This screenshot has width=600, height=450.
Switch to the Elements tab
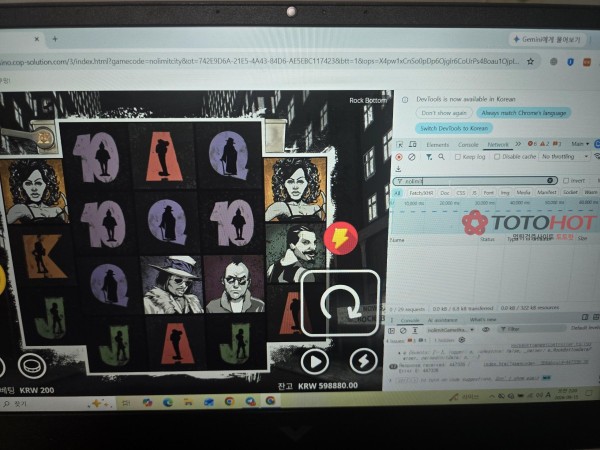click(437, 145)
